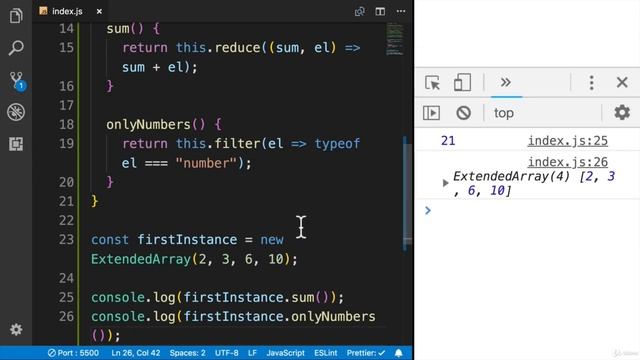Viewport: 640px width, 360px height.
Task: Show the console sidebar
Action: click(x=431, y=113)
